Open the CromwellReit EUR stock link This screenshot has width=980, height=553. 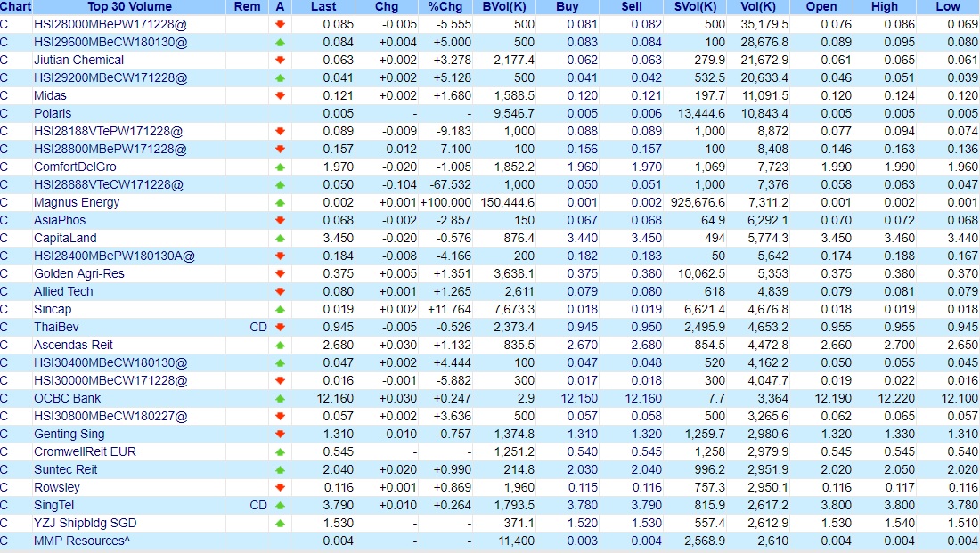click(85, 451)
